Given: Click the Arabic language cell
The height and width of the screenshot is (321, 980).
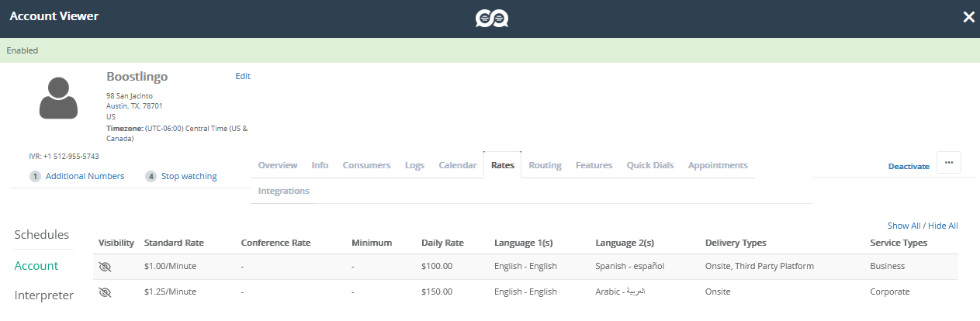Looking at the screenshot, I should pos(620,292).
